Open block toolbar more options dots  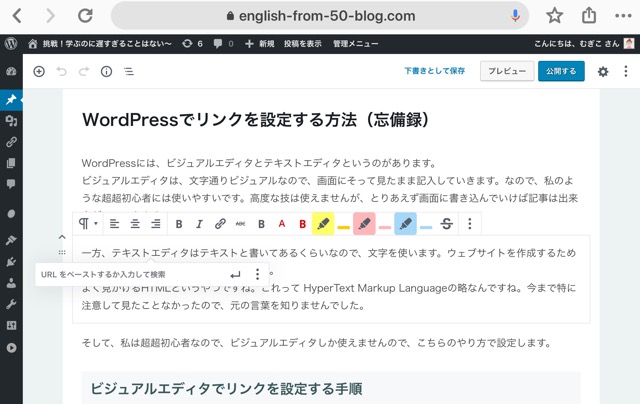(470, 224)
